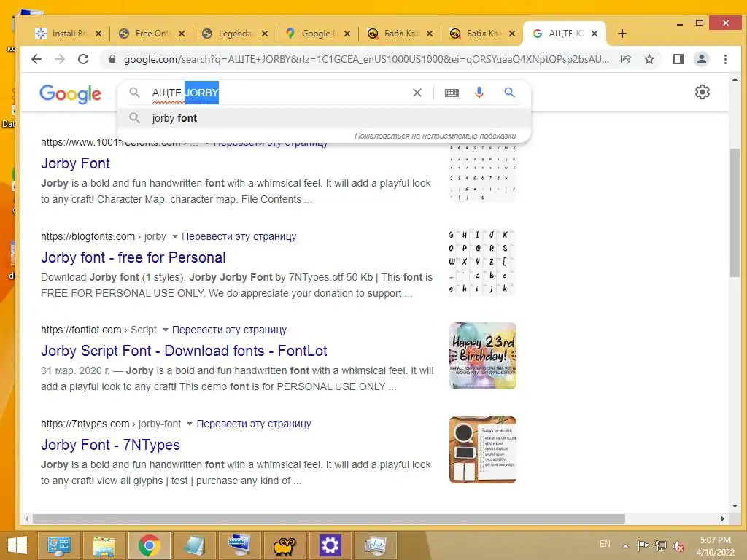Select the 'jorby font' search suggestion
The image size is (747, 560).
(x=324, y=118)
